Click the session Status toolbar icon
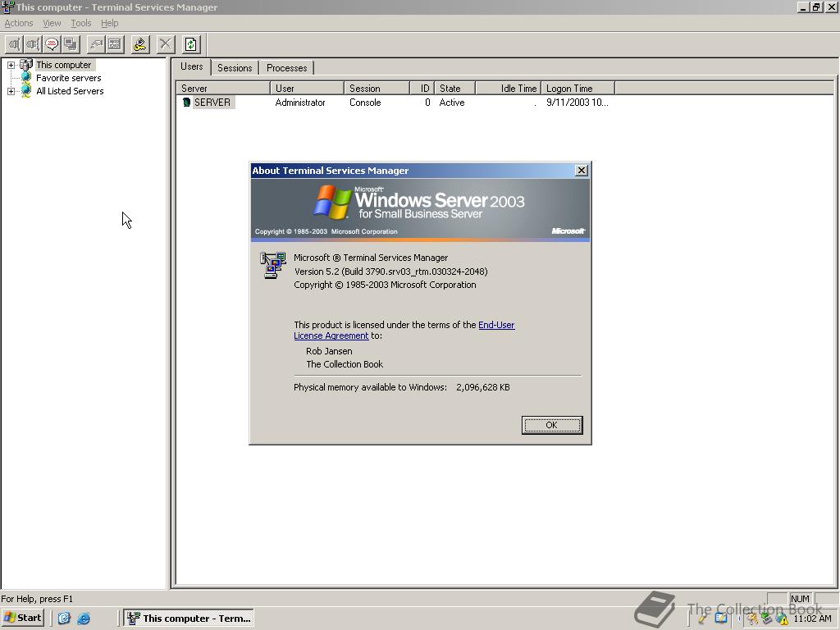Image resolution: width=840 pixels, height=630 pixels. (x=115, y=44)
